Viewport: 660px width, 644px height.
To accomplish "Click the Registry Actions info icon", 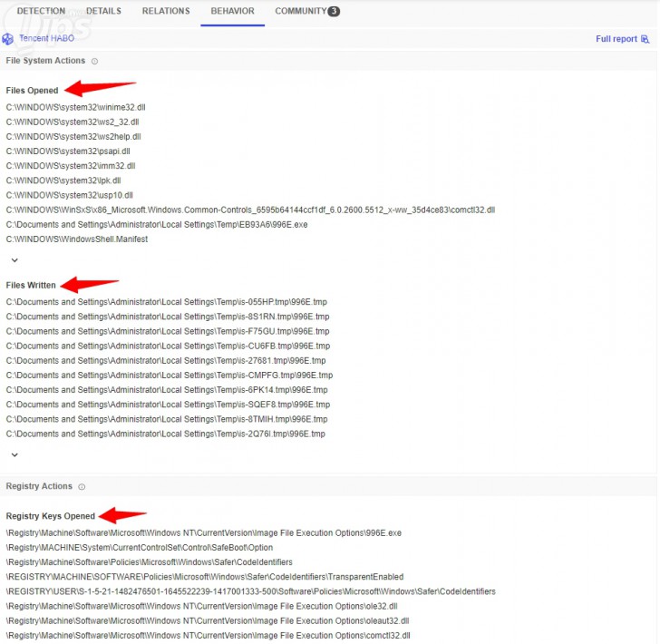I will pos(82,486).
